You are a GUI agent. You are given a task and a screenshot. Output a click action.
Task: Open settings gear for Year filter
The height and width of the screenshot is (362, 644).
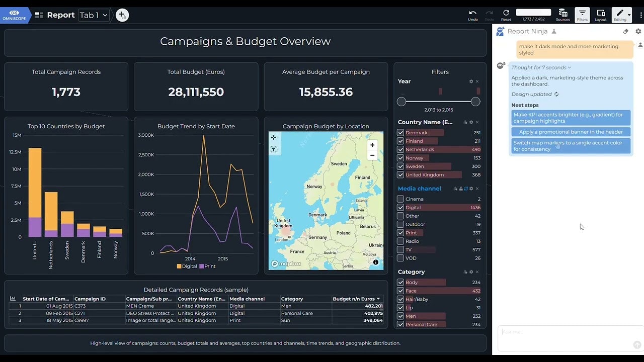pos(471,81)
